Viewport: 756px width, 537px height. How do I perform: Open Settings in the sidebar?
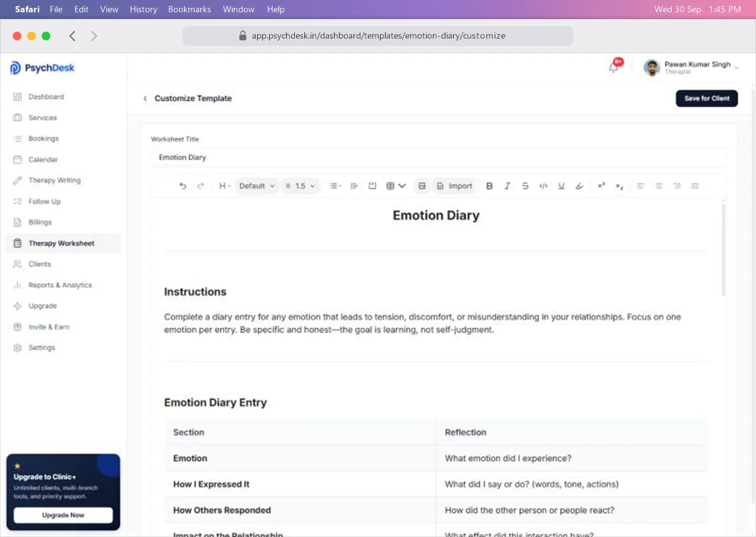(x=63, y=348)
